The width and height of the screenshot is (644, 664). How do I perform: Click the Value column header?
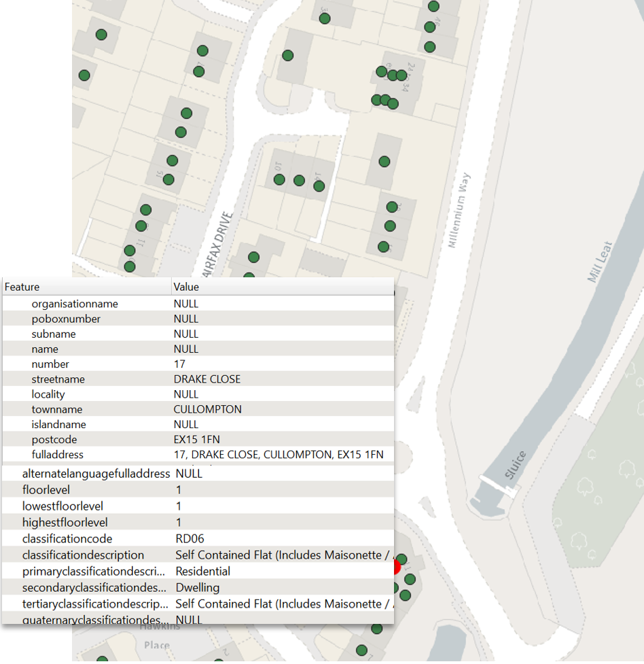point(186,287)
